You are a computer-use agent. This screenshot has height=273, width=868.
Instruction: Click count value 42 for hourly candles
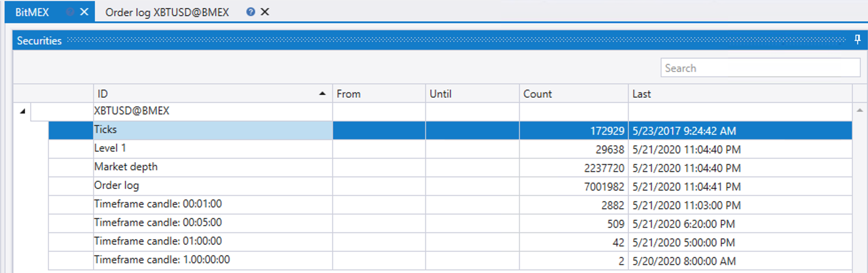618,242
